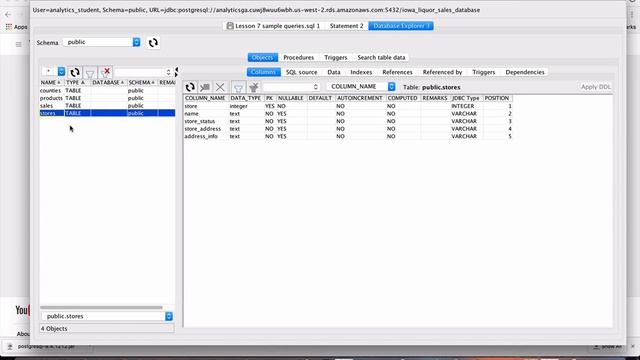
Task: Apply filter on table list
Action: point(90,73)
